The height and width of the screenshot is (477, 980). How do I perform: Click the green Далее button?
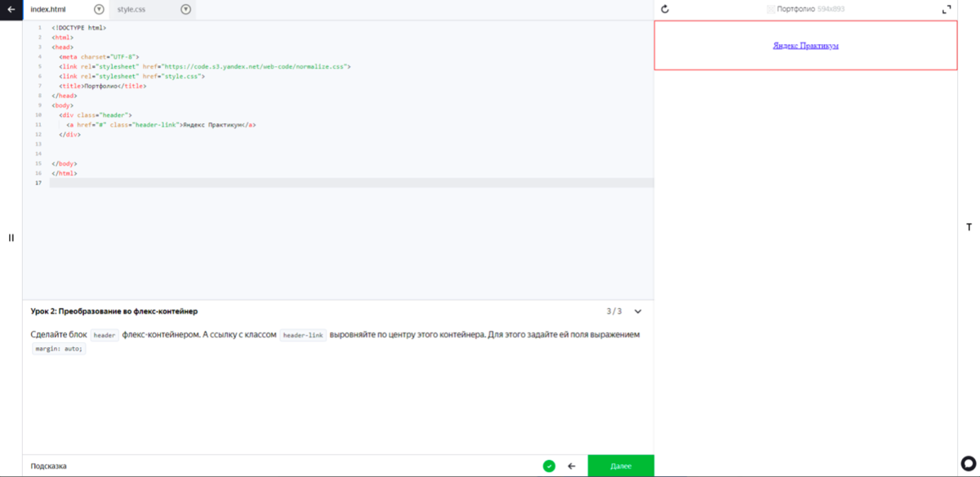621,466
